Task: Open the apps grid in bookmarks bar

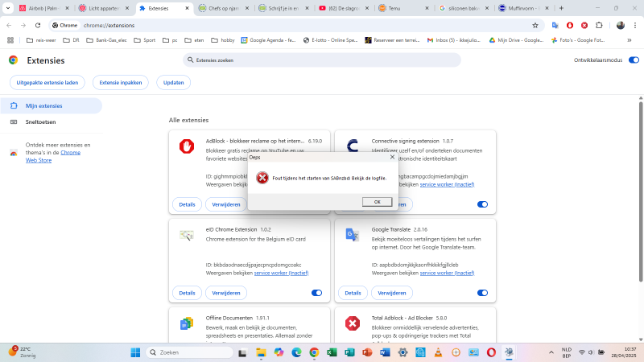Action: (x=10, y=40)
